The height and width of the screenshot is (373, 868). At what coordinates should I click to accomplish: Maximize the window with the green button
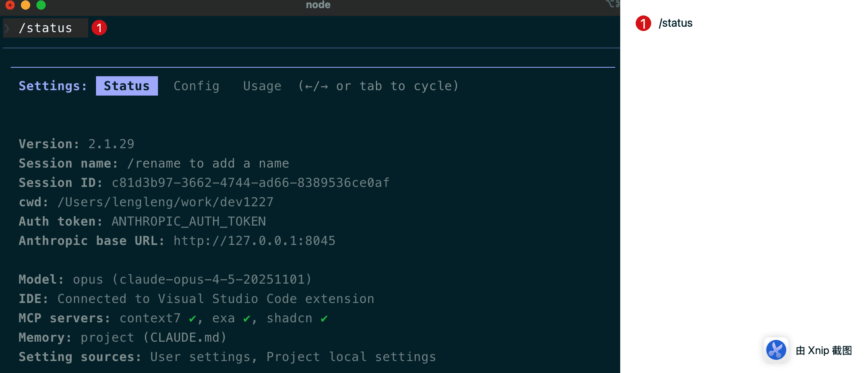(41, 5)
